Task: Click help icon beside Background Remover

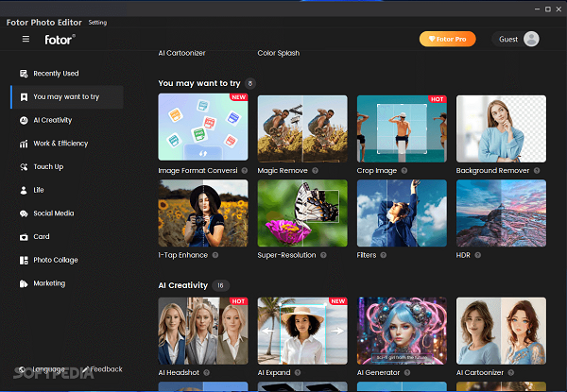Action: coord(537,171)
